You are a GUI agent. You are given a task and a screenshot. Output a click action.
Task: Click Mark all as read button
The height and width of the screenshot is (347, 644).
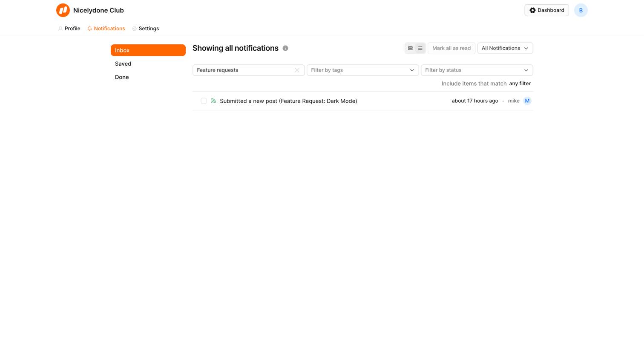[451, 48]
